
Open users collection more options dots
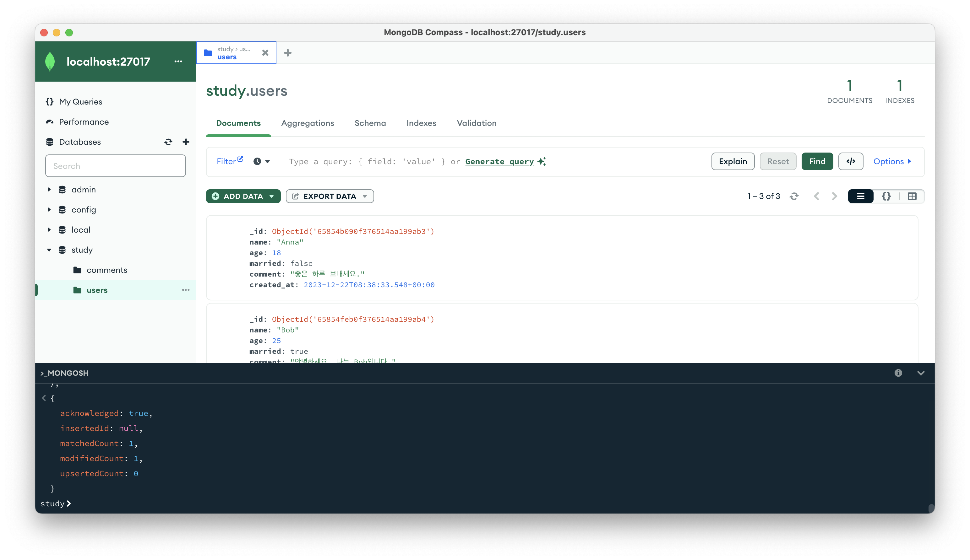[x=185, y=290]
